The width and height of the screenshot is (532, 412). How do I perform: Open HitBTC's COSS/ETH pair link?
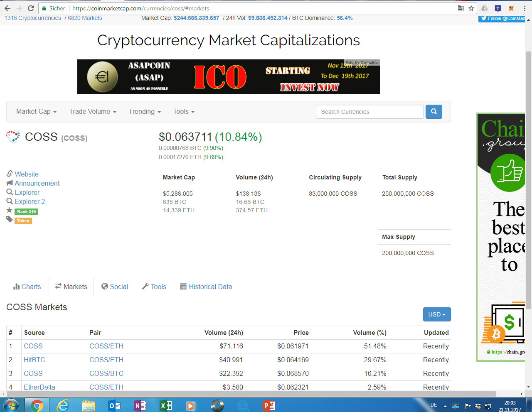[106, 360]
